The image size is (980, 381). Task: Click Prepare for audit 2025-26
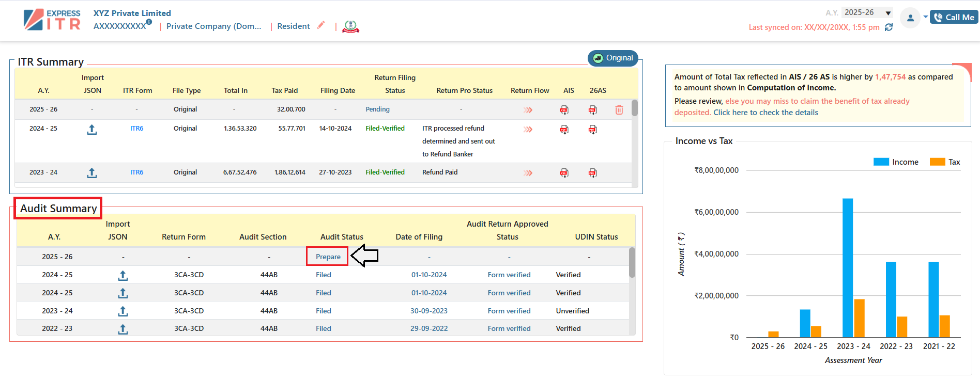pyautogui.click(x=328, y=257)
